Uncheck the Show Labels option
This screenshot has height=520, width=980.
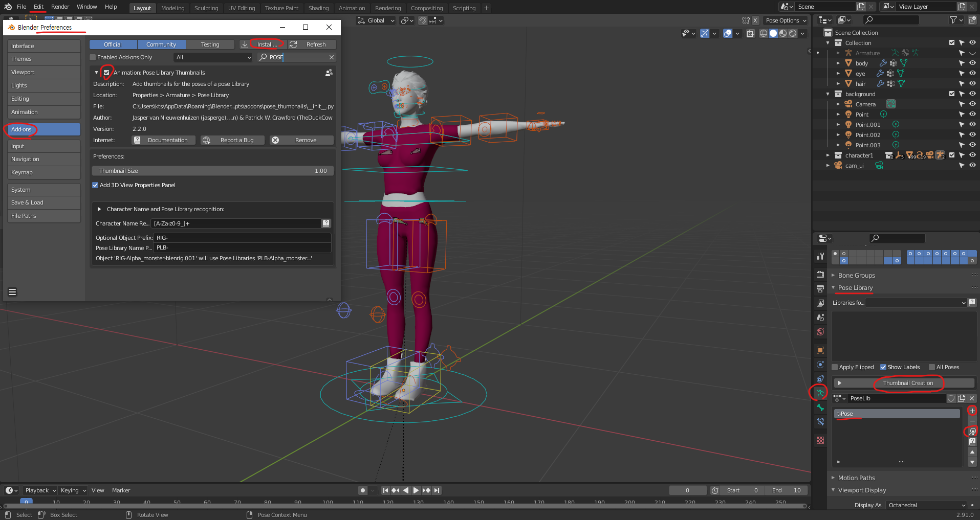[883, 367]
